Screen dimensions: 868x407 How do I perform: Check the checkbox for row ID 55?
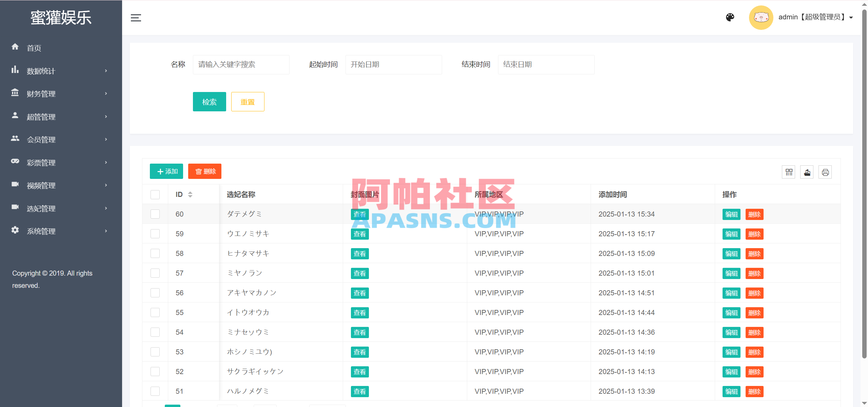pyautogui.click(x=155, y=312)
